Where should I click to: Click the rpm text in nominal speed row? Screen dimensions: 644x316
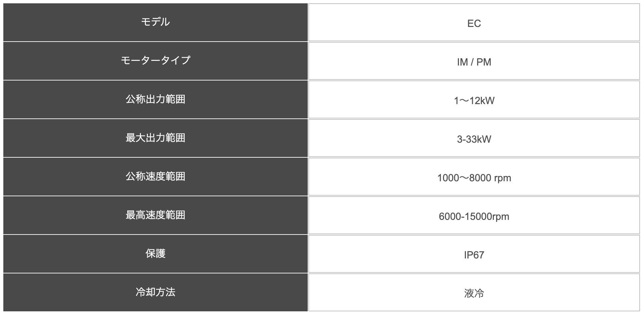click(x=503, y=178)
